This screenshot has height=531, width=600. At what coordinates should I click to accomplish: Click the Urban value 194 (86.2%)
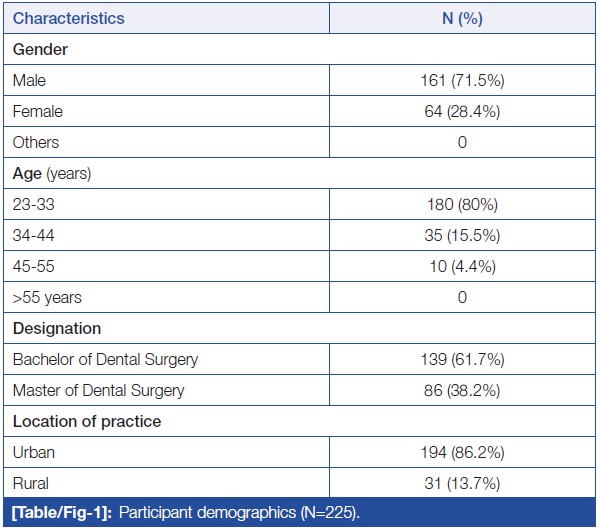point(462,452)
